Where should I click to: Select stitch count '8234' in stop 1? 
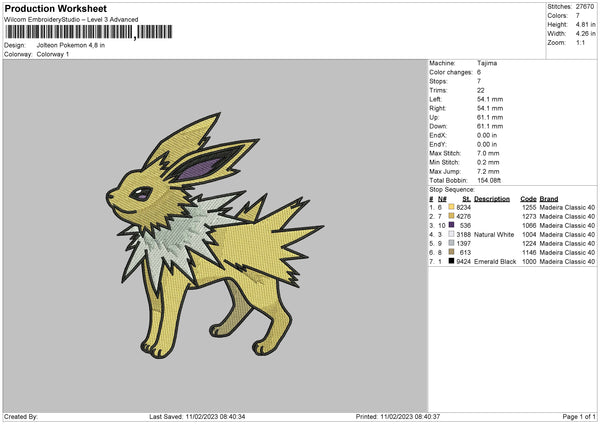tap(463, 207)
